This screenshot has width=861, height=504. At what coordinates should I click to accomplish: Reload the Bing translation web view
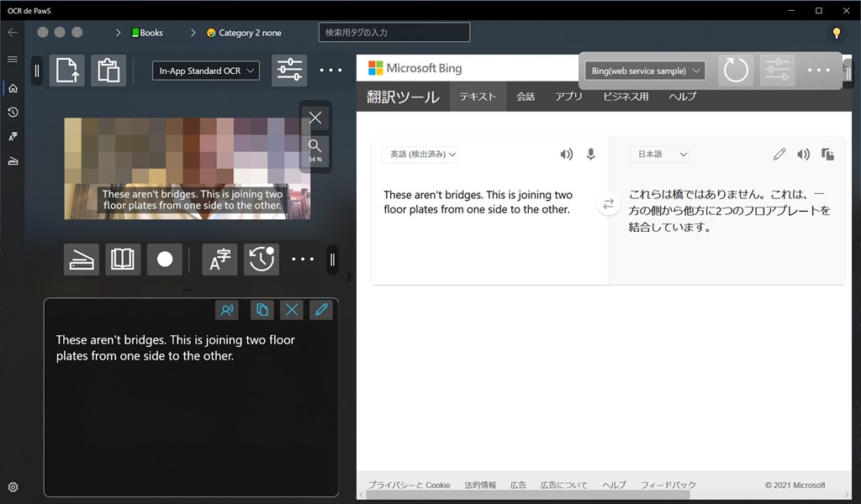point(736,71)
